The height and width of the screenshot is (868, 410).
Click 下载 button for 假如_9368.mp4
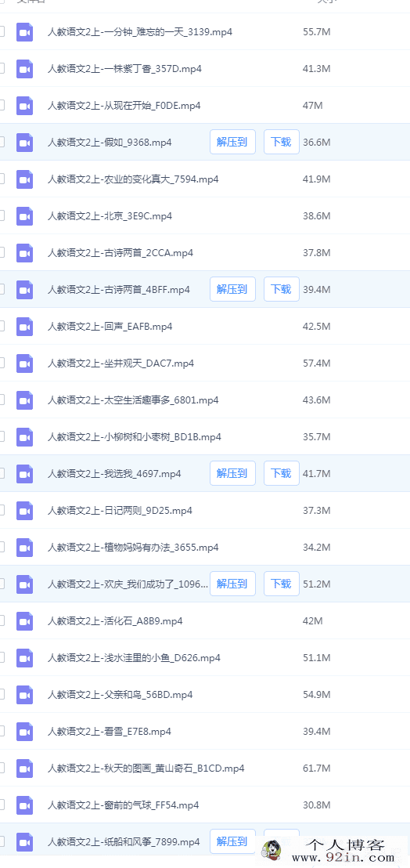pyautogui.click(x=281, y=143)
